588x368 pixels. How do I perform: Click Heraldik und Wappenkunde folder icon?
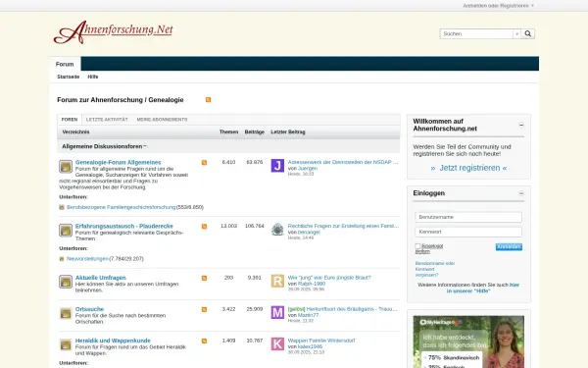coord(66,344)
